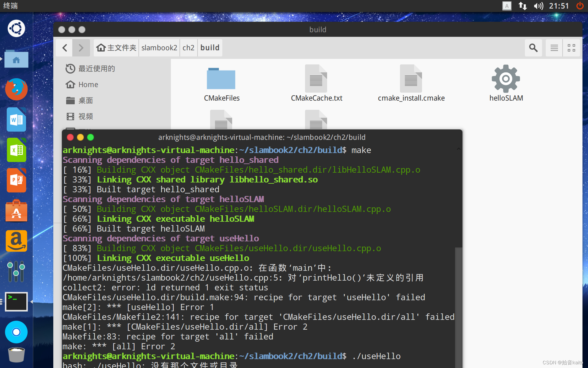Click the 终端 menu in the top bar
588x368 pixels.
point(10,6)
